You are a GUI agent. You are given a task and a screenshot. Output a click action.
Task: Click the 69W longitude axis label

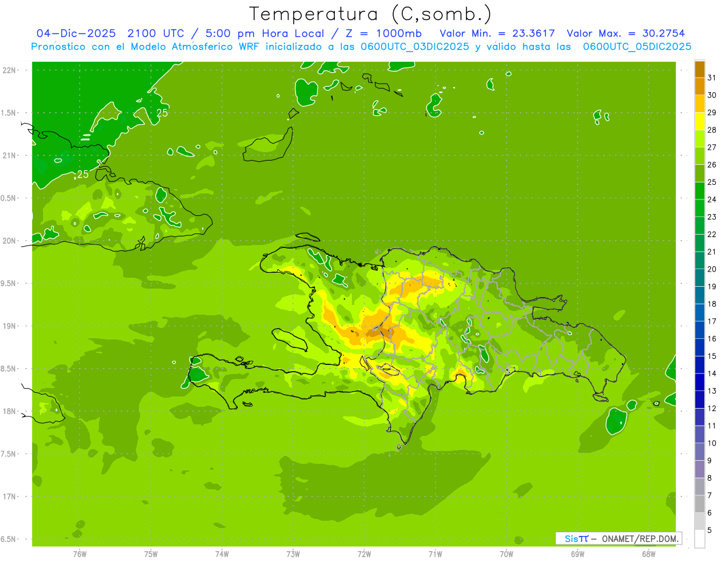578,554
